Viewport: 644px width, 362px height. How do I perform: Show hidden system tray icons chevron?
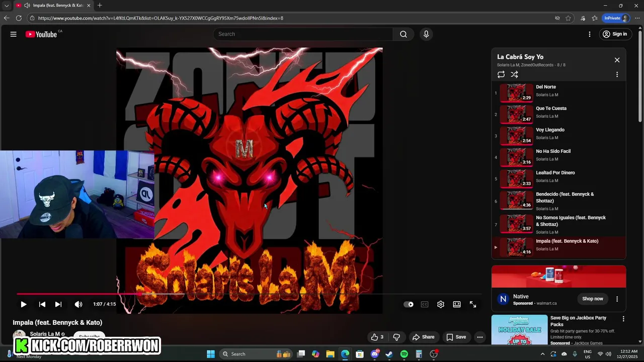(542, 354)
